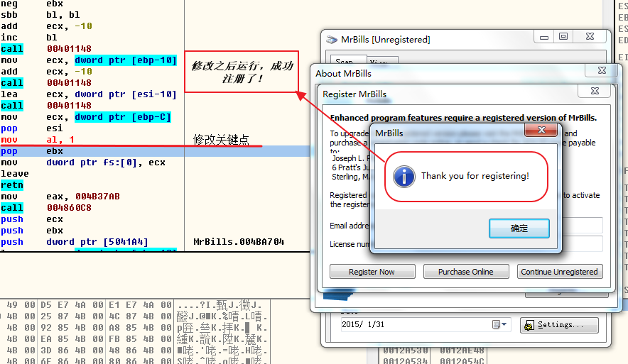
Task: Click Continue Unregistered button
Action: tap(560, 272)
